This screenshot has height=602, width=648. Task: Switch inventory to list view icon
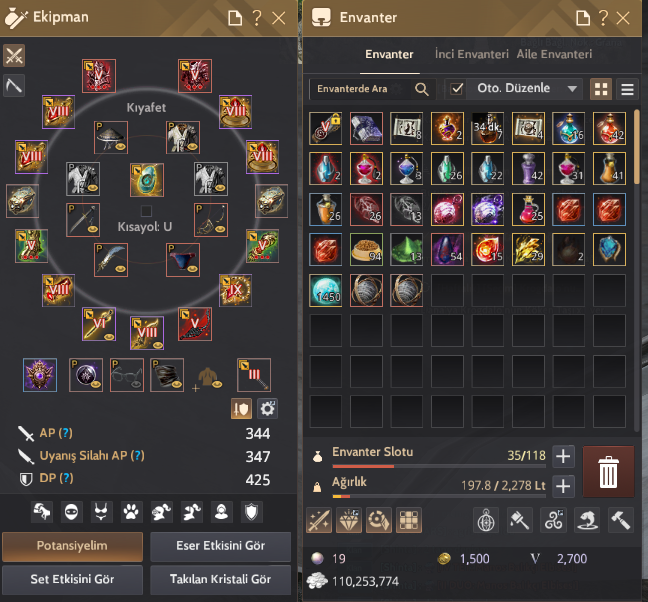627,89
